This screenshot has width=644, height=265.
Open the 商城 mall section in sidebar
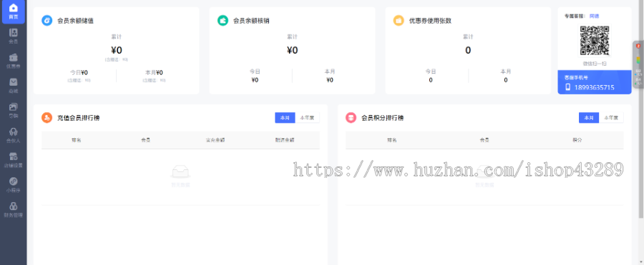[14, 86]
